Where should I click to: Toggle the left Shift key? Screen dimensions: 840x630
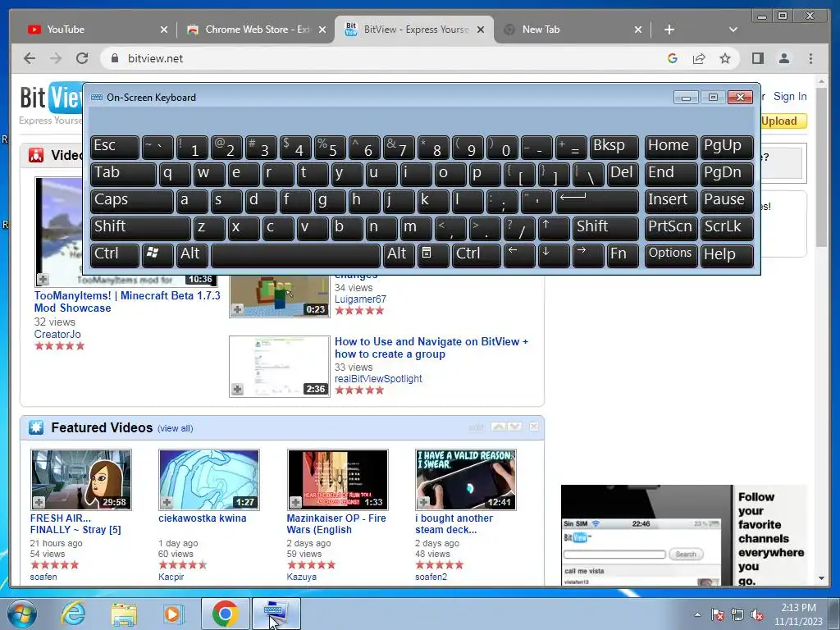pos(140,228)
